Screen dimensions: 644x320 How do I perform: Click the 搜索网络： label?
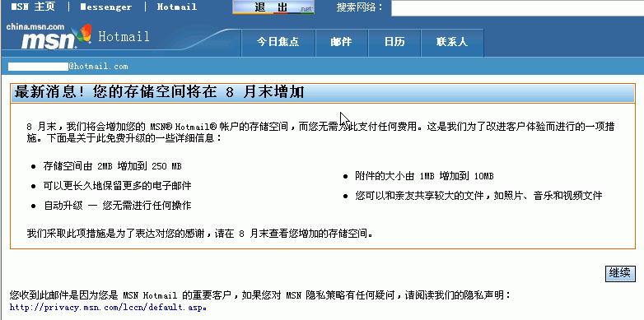pyautogui.click(x=359, y=7)
